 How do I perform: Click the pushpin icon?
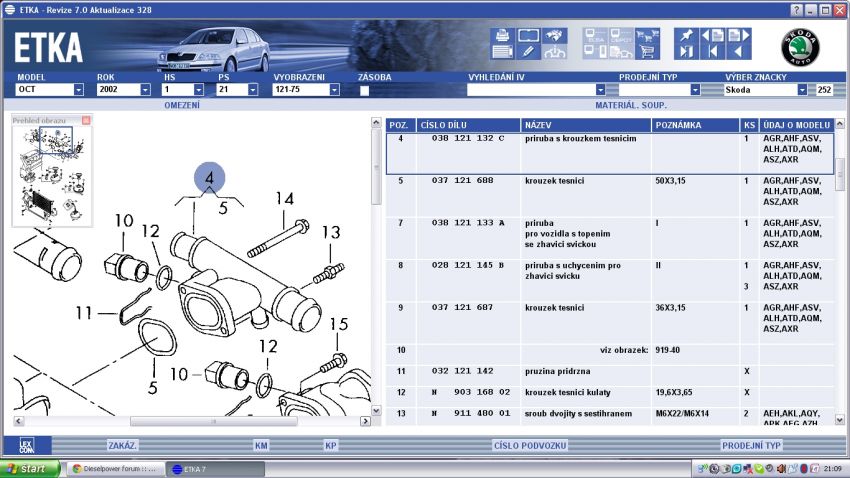point(686,35)
